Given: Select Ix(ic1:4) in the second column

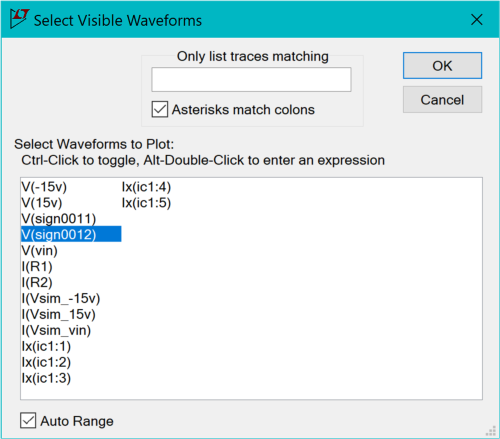Looking at the screenshot, I should pos(146,187).
